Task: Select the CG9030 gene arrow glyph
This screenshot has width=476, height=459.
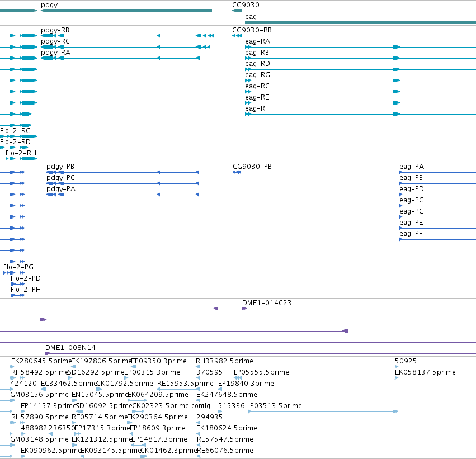Action: [x=237, y=11]
